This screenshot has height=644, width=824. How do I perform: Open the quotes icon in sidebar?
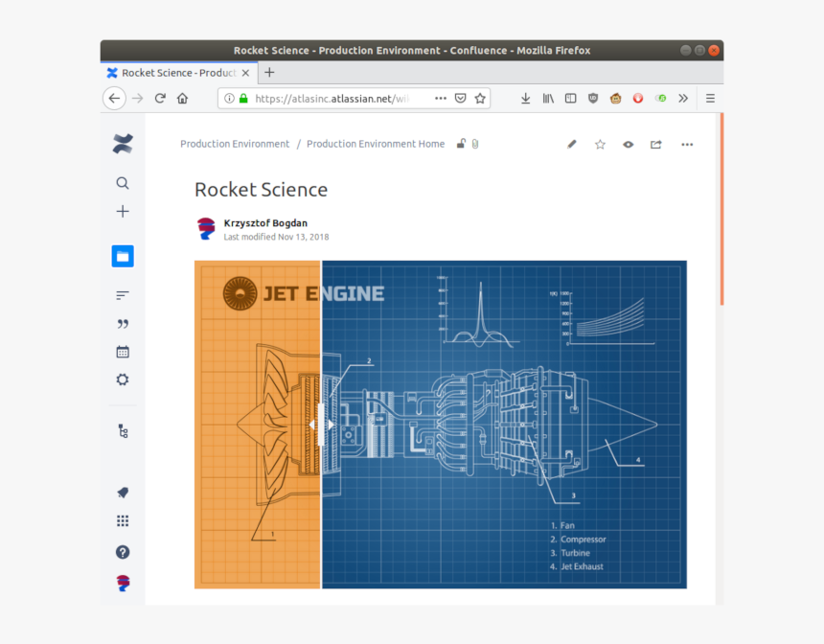tap(123, 324)
